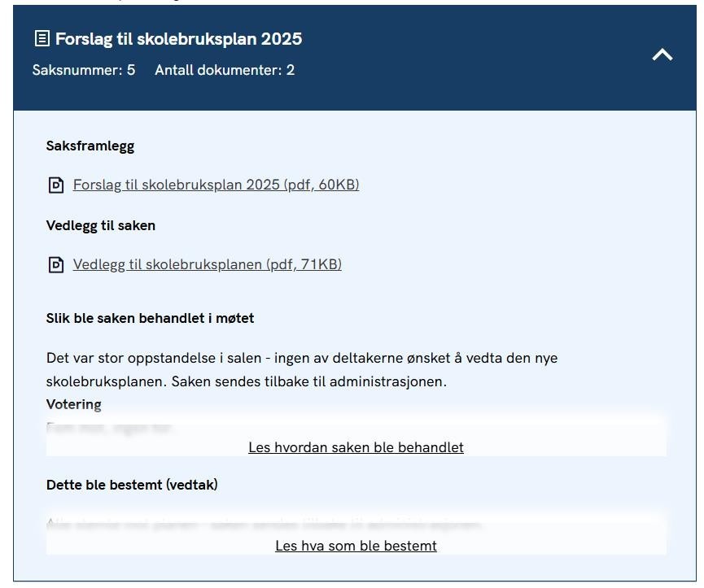
Task: Click the 'Vedlegg til saken' heading
Action: pos(101,225)
